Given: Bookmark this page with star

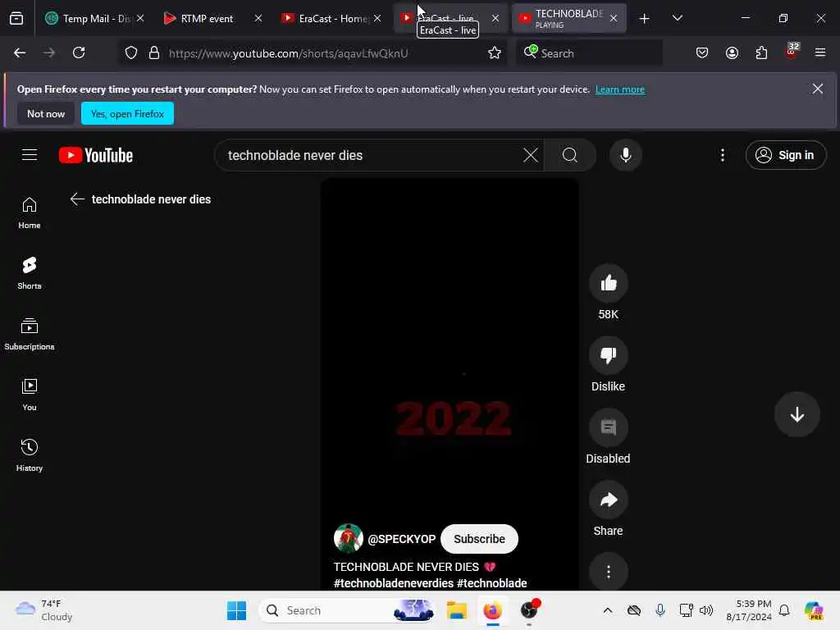Looking at the screenshot, I should pyautogui.click(x=495, y=53).
